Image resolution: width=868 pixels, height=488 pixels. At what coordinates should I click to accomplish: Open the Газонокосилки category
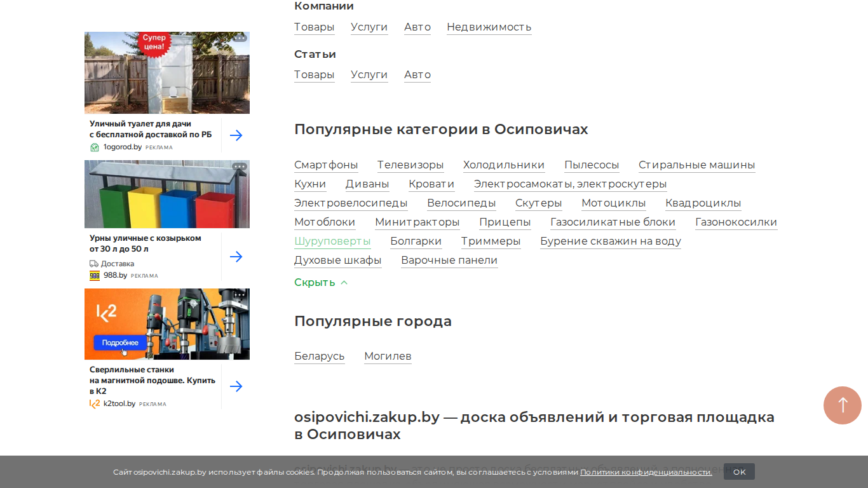(x=736, y=222)
